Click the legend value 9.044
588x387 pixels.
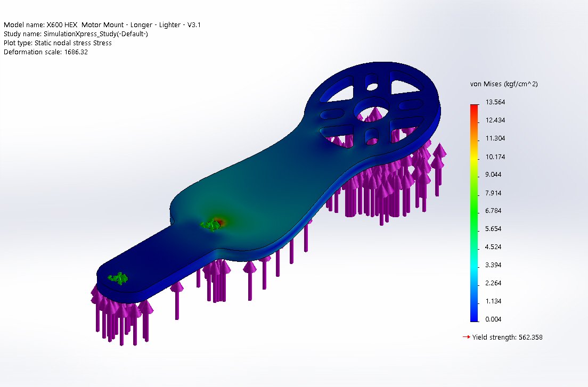pyautogui.click(x=493, y=174)
